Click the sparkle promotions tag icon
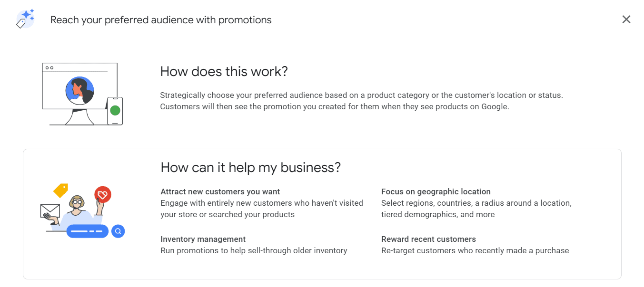Viewport: 644px width, 287px height. point(25,19)
